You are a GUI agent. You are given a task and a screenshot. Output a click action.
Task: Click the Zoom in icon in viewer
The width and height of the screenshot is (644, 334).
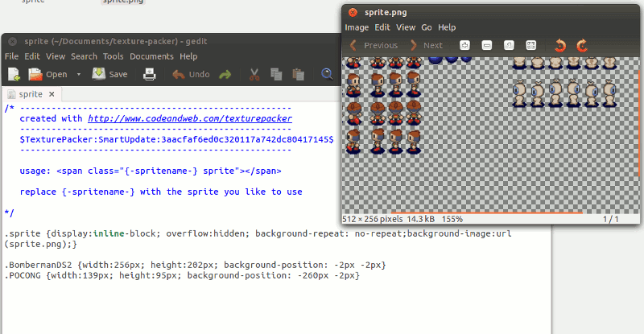pos(464,45)
